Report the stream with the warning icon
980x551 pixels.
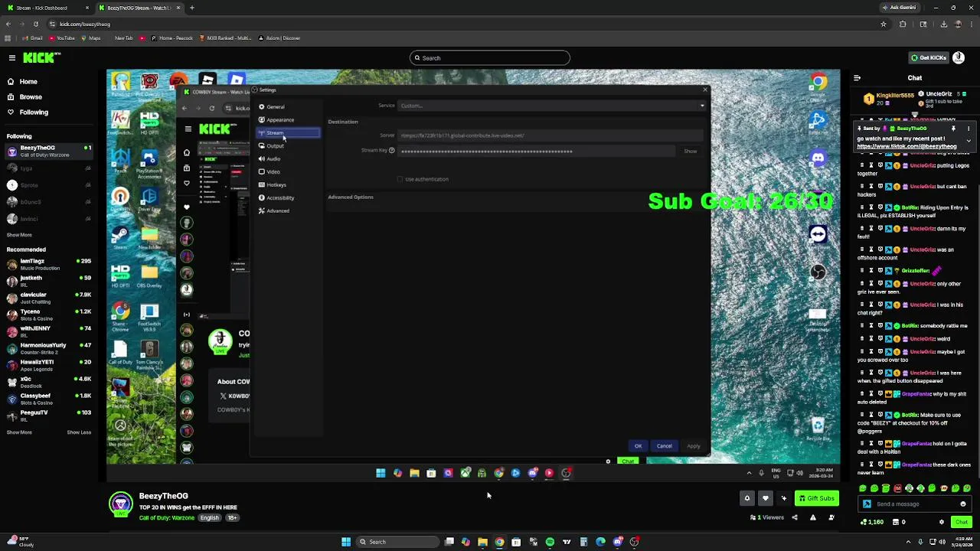point(812,517)
